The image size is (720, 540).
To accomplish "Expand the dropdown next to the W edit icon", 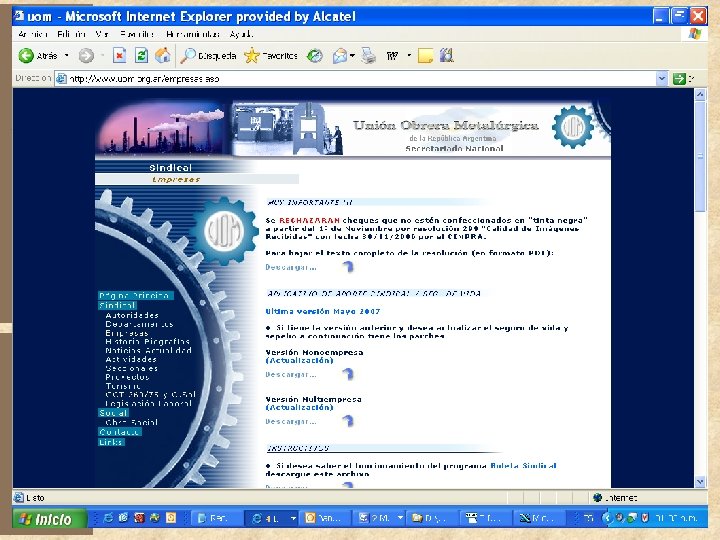I will [409, 56].
